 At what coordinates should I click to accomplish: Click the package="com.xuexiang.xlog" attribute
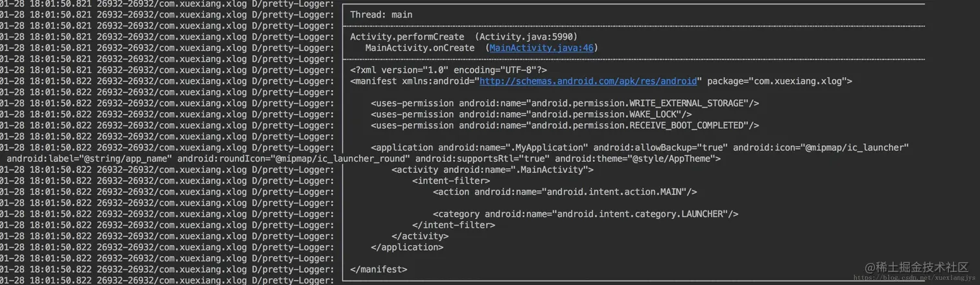(777, 81)
